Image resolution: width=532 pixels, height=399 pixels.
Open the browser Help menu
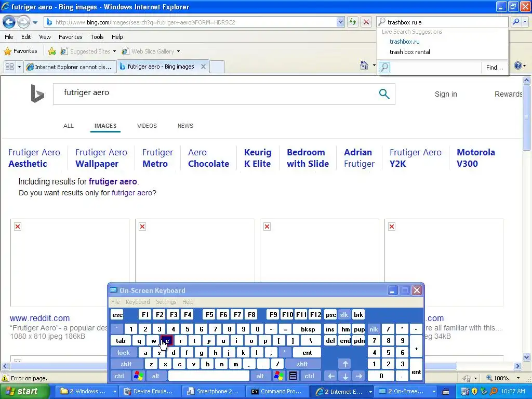pyautogui.click(x=117, y=37)
